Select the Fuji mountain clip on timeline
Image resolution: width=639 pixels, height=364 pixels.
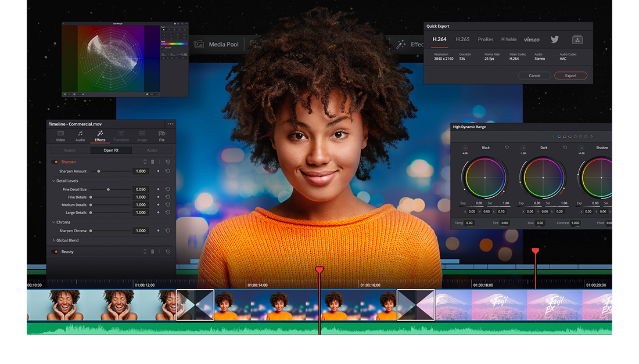point(523,305)
